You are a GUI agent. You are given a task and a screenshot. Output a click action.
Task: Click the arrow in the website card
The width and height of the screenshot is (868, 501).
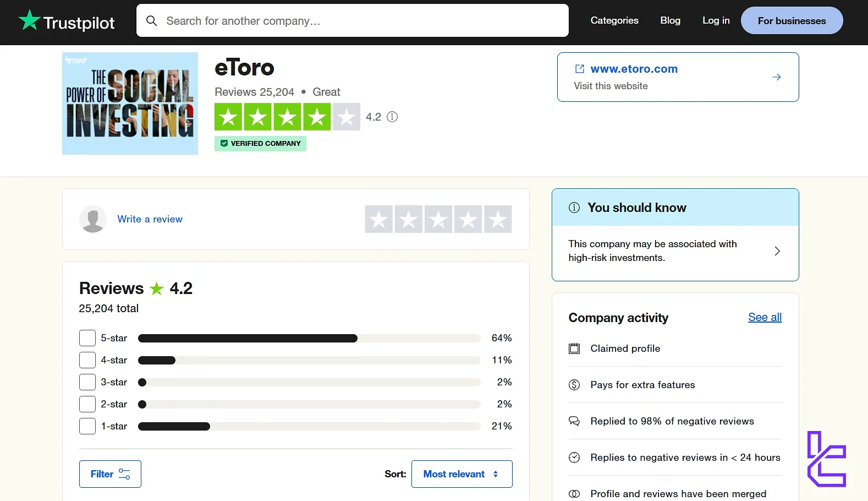pos(777,77)
